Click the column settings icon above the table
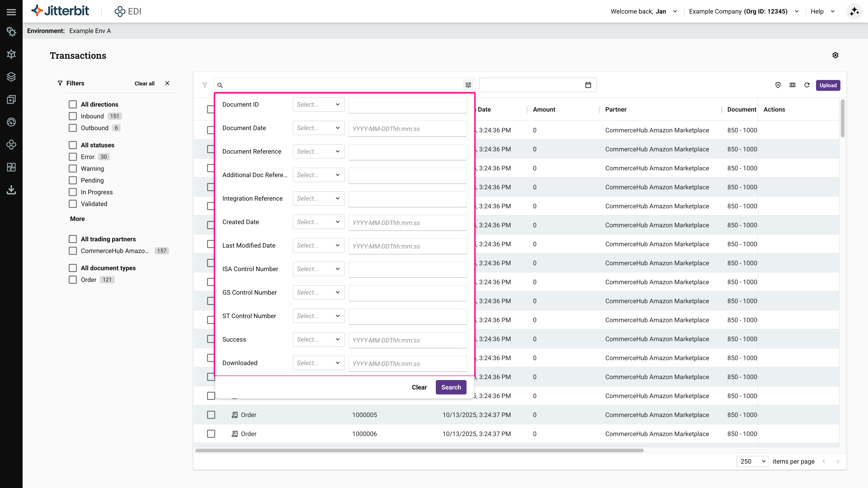This screenshot has height=488, width=868. pos(793,85)
